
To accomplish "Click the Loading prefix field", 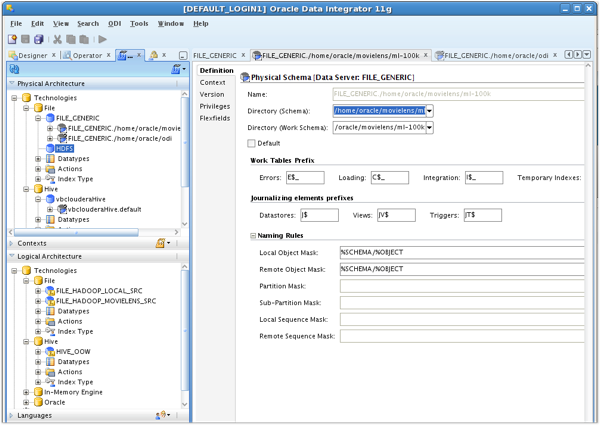I will click(390, 177).
